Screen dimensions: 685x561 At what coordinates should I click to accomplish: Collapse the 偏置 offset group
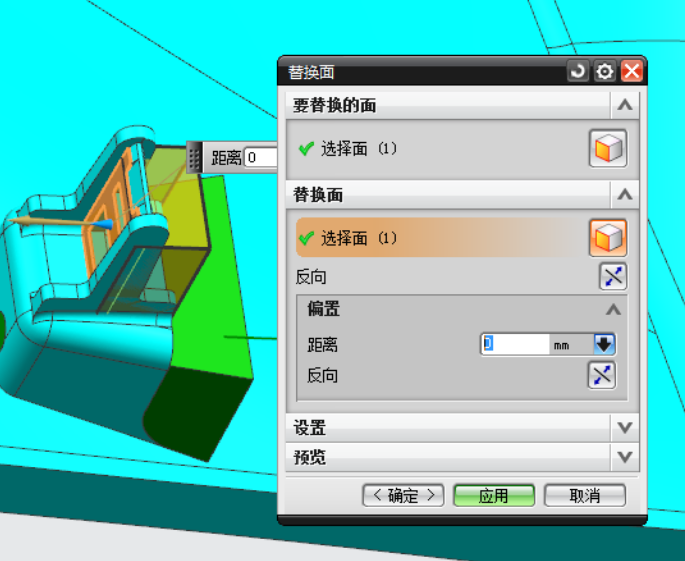click(613, 309)
